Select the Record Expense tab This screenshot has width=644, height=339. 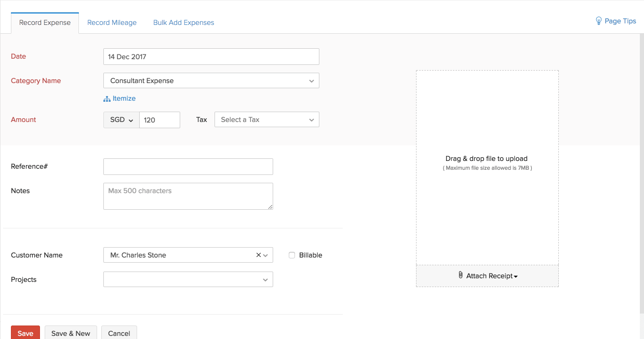[45, 23]
